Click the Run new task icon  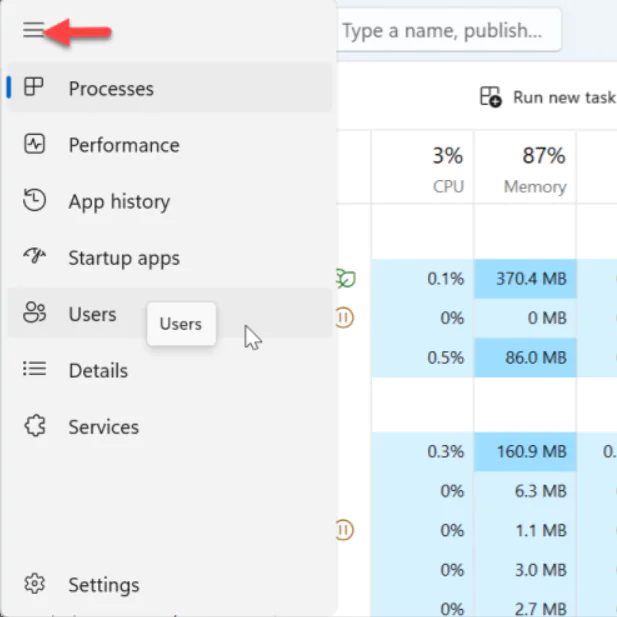490,97
